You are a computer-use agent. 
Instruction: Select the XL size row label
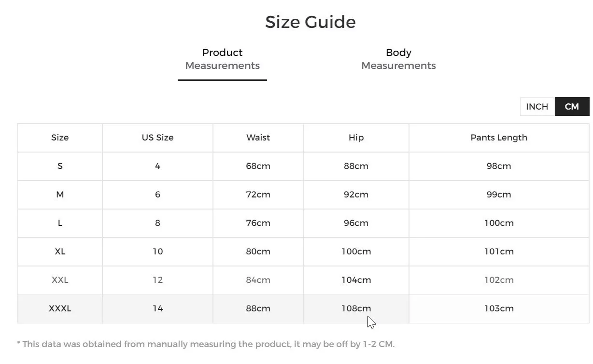tap(60, 252)
